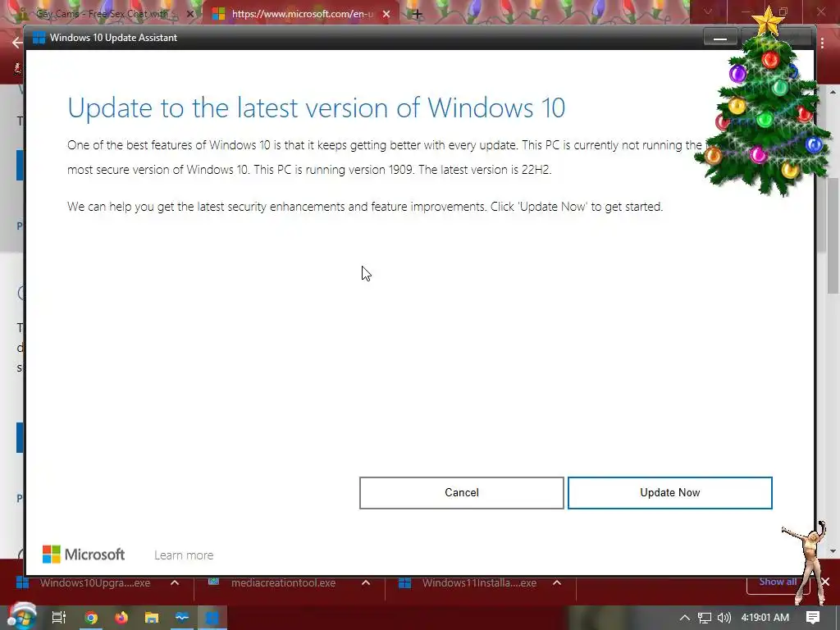Open network status in system tray

pyautogui.click(x=705, y=618)
